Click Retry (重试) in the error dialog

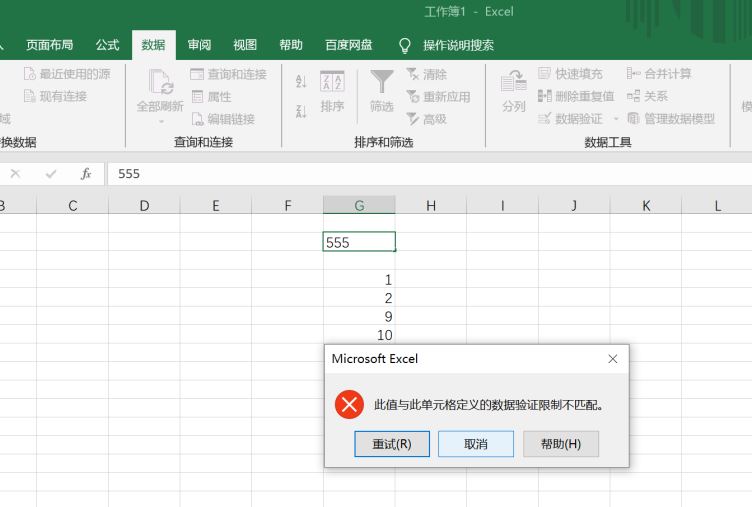click(x=392, y=444)
